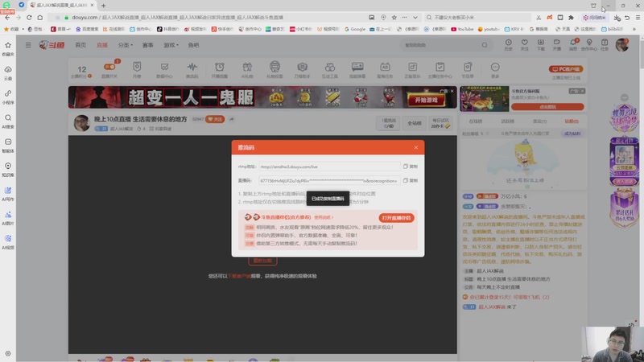
Task: Click the rtmp address field
Action: (x=329, y=167)
